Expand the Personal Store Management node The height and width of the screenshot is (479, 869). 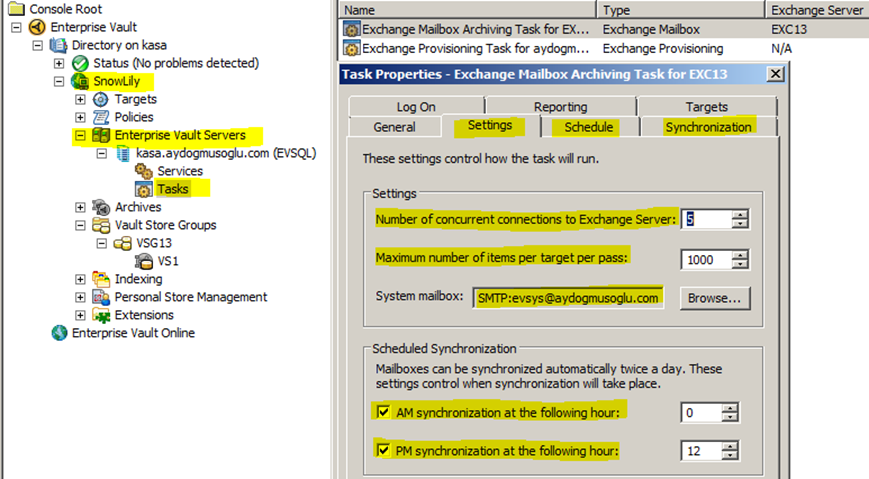click(80, 297)
